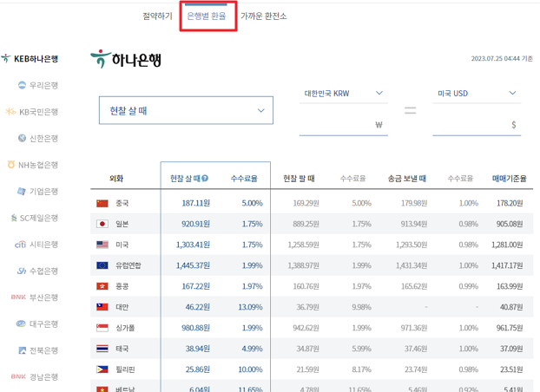Select 신한은행 in bank list
The height and width of the screenshot is (392, 540).
[x=43, y=139]
